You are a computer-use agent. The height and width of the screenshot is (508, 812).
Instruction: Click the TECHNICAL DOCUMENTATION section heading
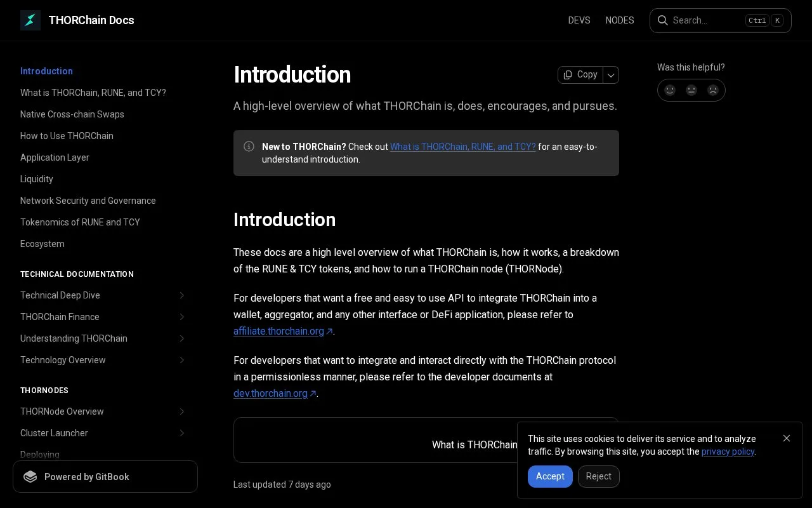pos(77,274)
